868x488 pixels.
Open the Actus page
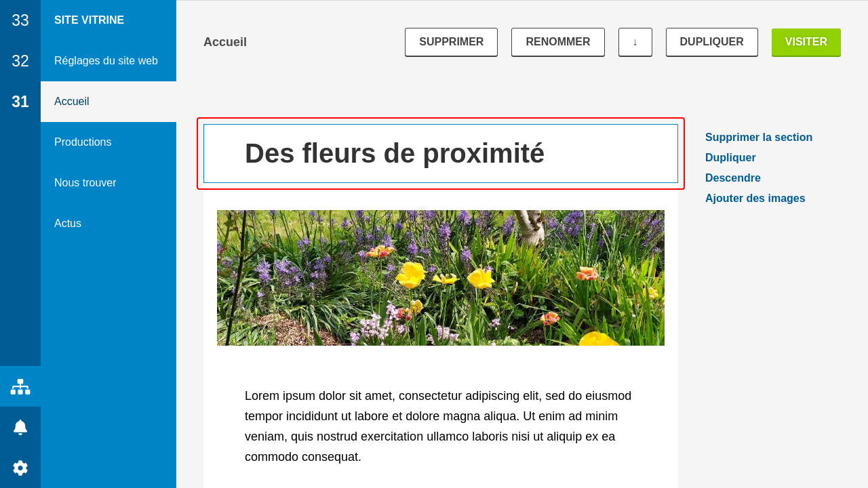pos(68,224)
